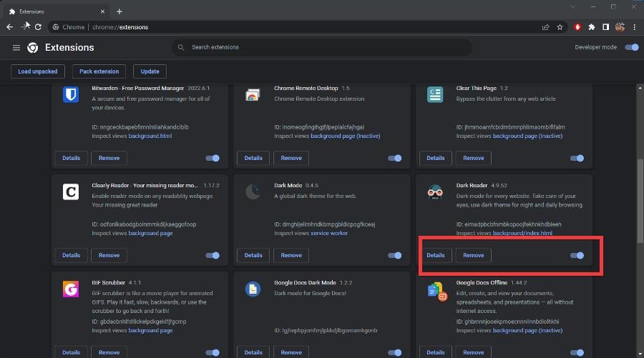The height and width of the screenshot is (358, 644).
Task: Turn off Developer mode switch
Action: coord(632,48)
